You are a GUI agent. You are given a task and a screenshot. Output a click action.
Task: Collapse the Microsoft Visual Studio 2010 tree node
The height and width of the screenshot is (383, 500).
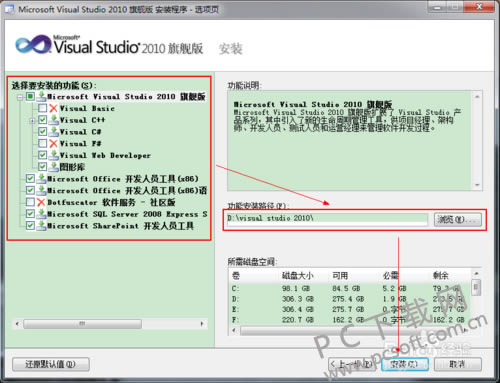click(20, 97)
